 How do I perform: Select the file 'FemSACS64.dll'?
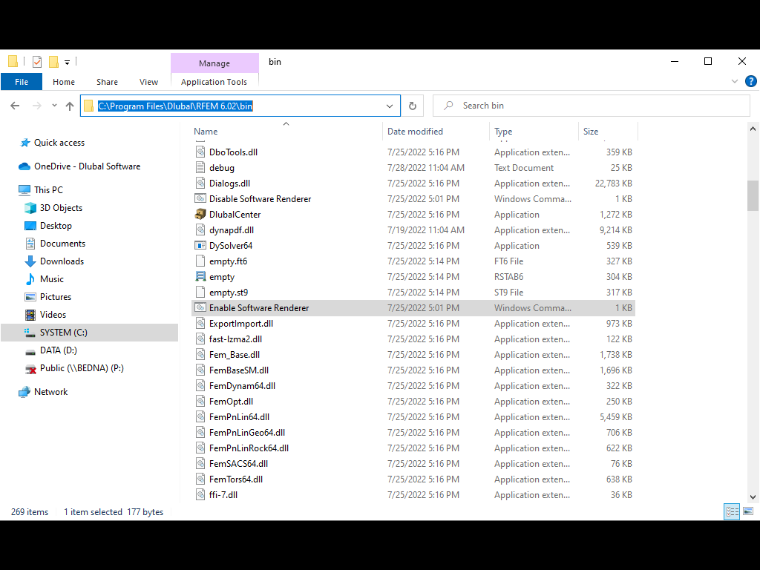click(413, 463)
